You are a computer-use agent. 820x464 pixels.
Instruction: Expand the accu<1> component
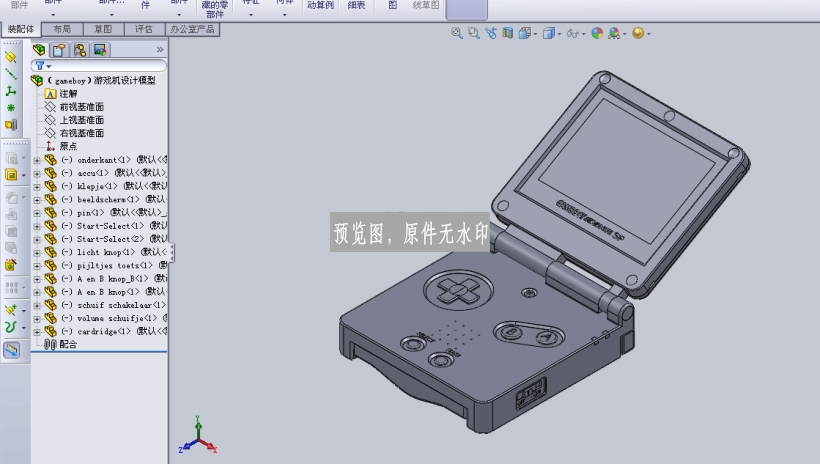coord(37,174)
